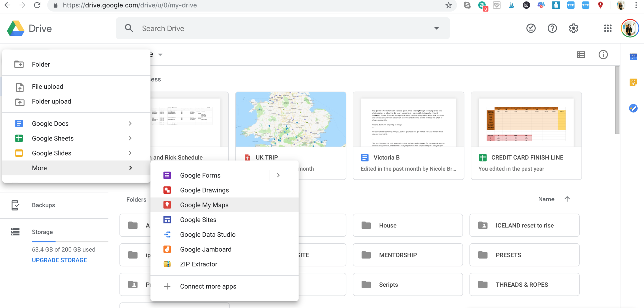Select Google Slides in the New menu

click(76, 153)
